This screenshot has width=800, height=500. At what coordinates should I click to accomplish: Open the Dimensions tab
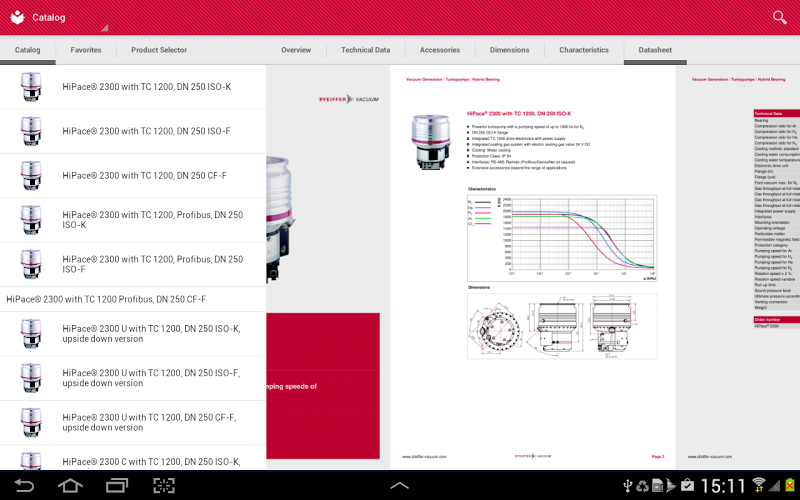(509, 50)
